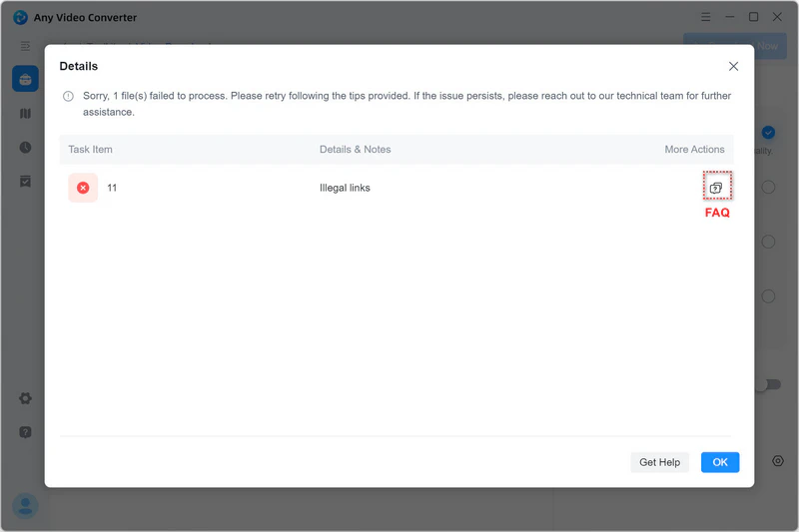Open the folded-map icon in left sidebar
Viewport: 799px width, 532px height.
pyautogui.click(x=25, y=114)
